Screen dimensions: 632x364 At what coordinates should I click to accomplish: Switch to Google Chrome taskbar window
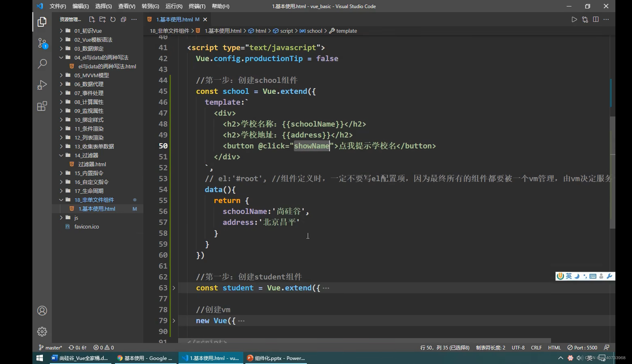[145, 358]
